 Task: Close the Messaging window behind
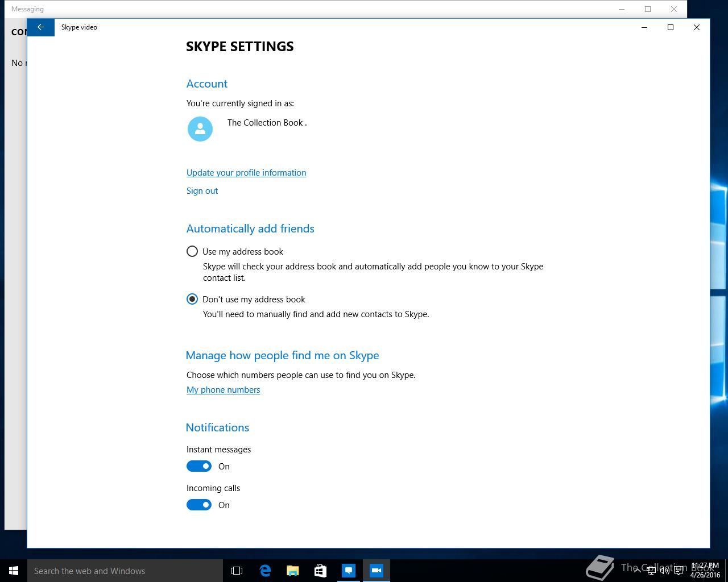(674, 9)
